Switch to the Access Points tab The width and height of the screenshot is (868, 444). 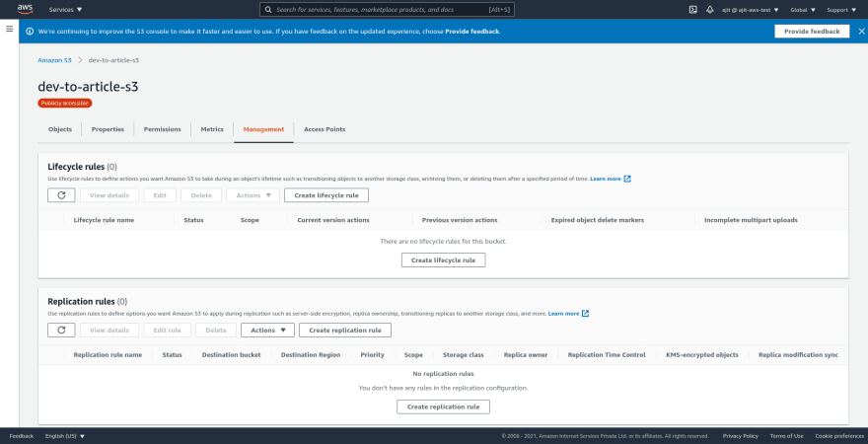tap(325, 129)
